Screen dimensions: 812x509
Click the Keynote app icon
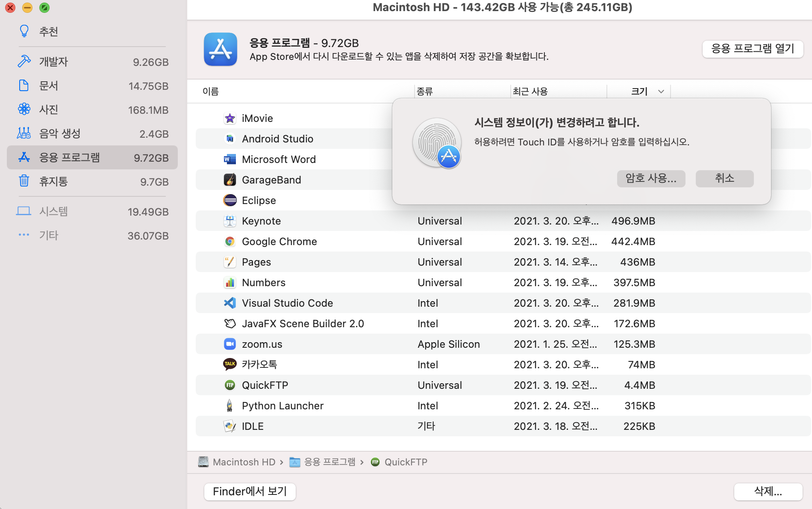tap(230, 221)
